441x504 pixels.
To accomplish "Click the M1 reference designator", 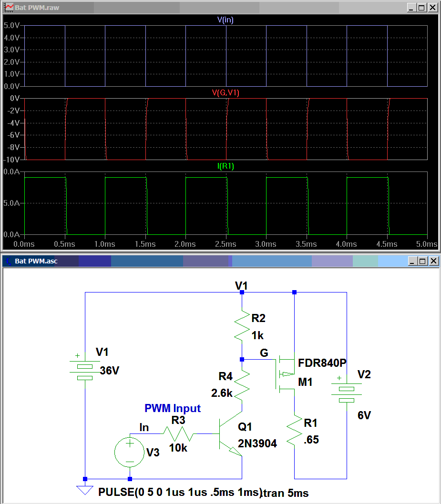I will pyautogui.click(x=305, y=382).
